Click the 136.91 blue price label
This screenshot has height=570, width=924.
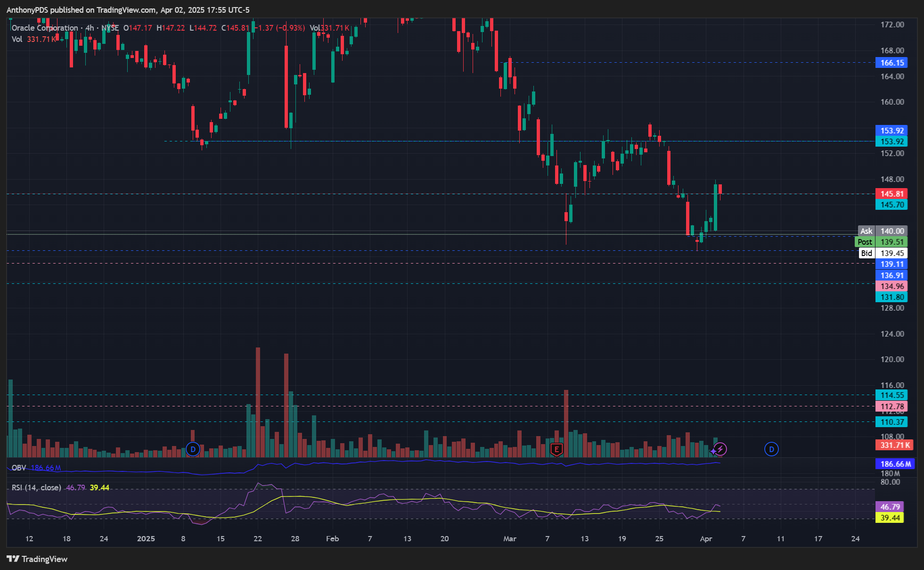891,275
